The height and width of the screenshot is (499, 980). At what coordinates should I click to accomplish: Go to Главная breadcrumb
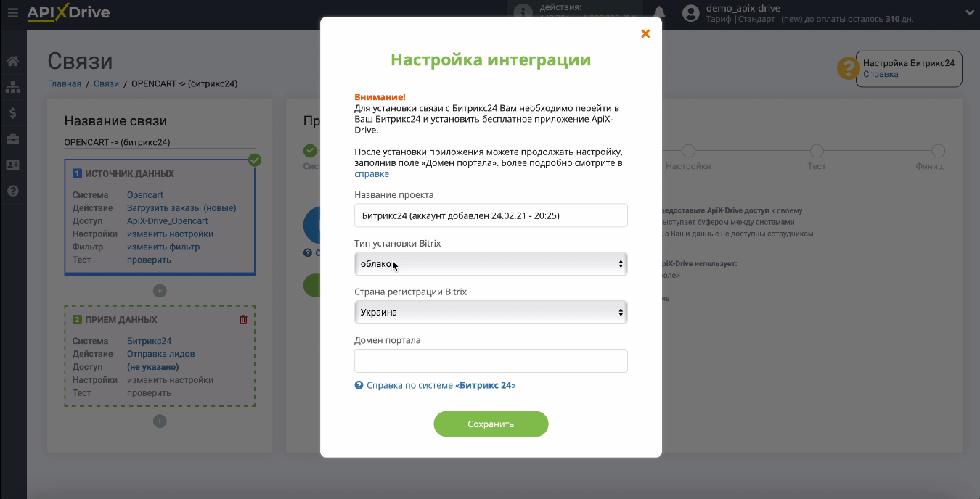(65, 83)
